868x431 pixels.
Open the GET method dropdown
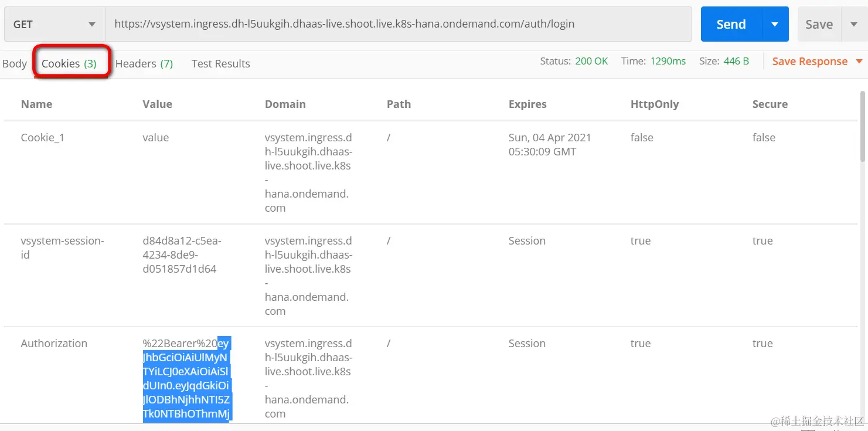pos(54,25)
